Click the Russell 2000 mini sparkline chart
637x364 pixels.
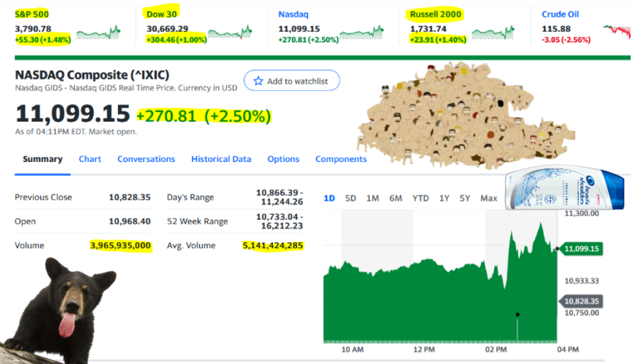493,33
